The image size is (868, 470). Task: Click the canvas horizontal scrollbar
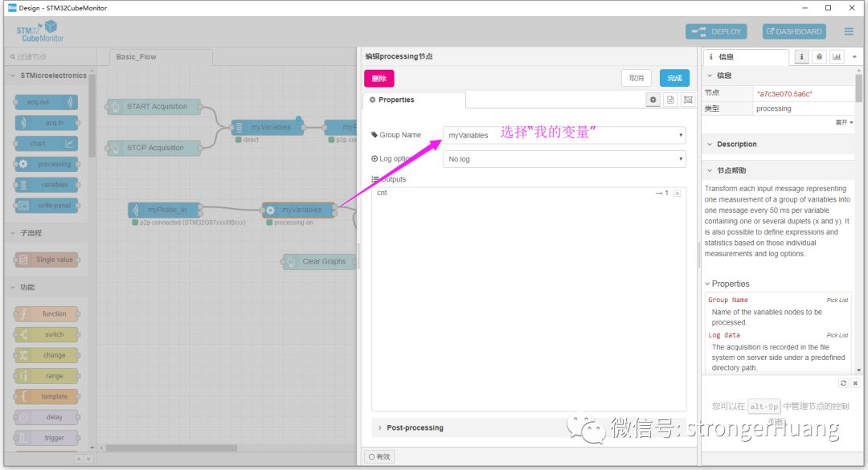(172, 448)
